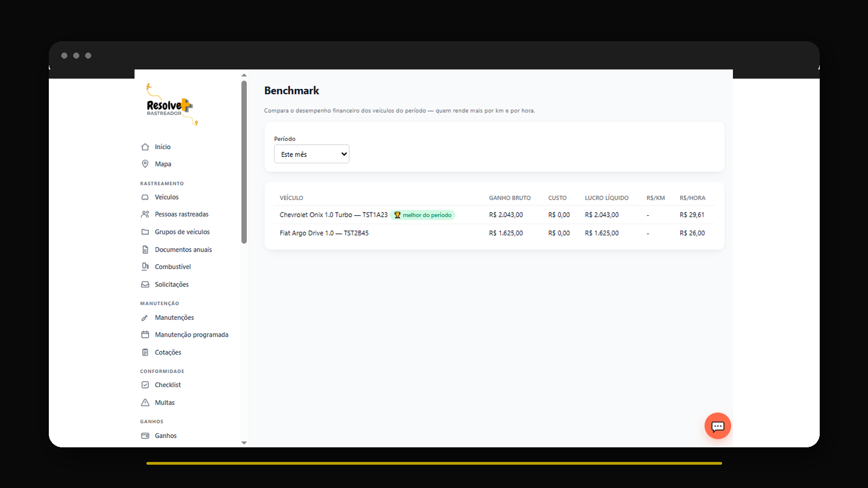868x488 pixels.
Task: Click the Fiat Argo CUSTO R$ 0,00 cell
Action: click(559, 233)
